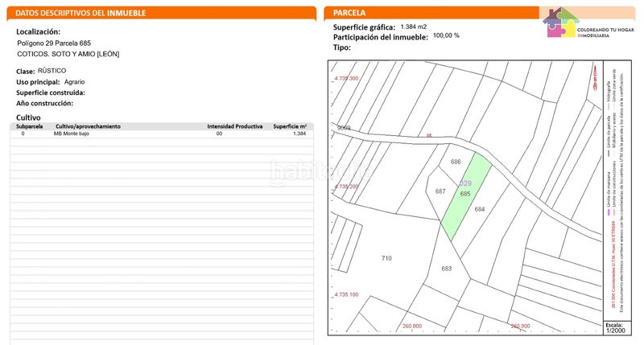
Task: Click the 'Participación del inmueble:' label
Action: pyautogui.click(x=380, y=37)
